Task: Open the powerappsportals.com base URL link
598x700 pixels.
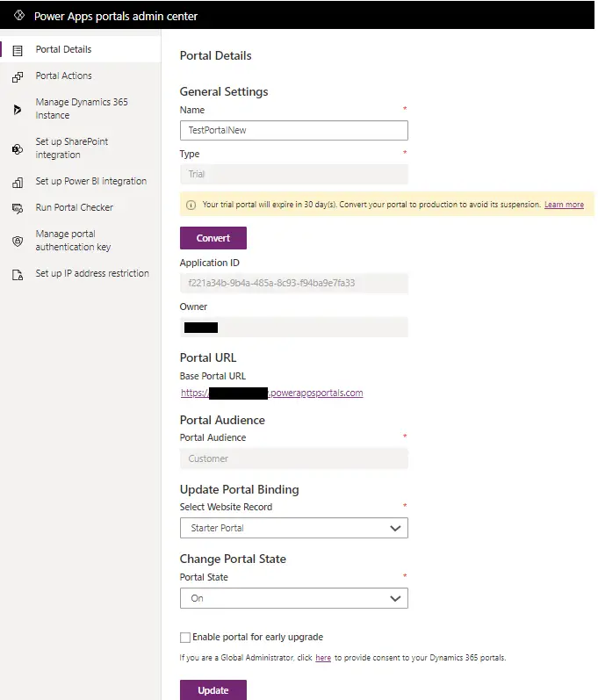Action: pos(271,393)
